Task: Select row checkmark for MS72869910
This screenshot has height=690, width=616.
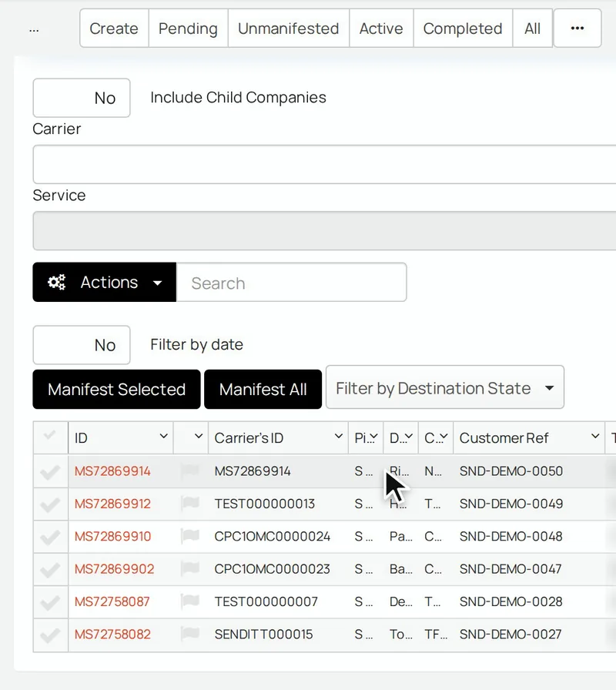Action: 50,537
